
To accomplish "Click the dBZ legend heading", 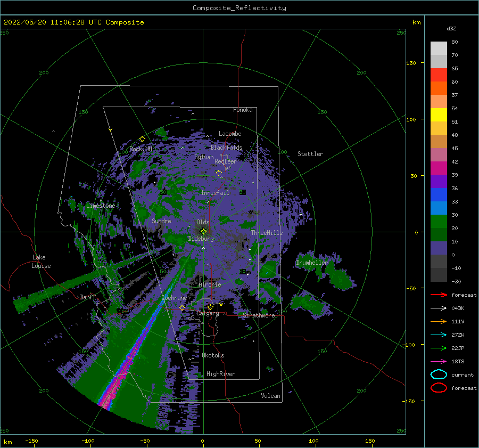I will pyautogui.click(x=451, y=28).
